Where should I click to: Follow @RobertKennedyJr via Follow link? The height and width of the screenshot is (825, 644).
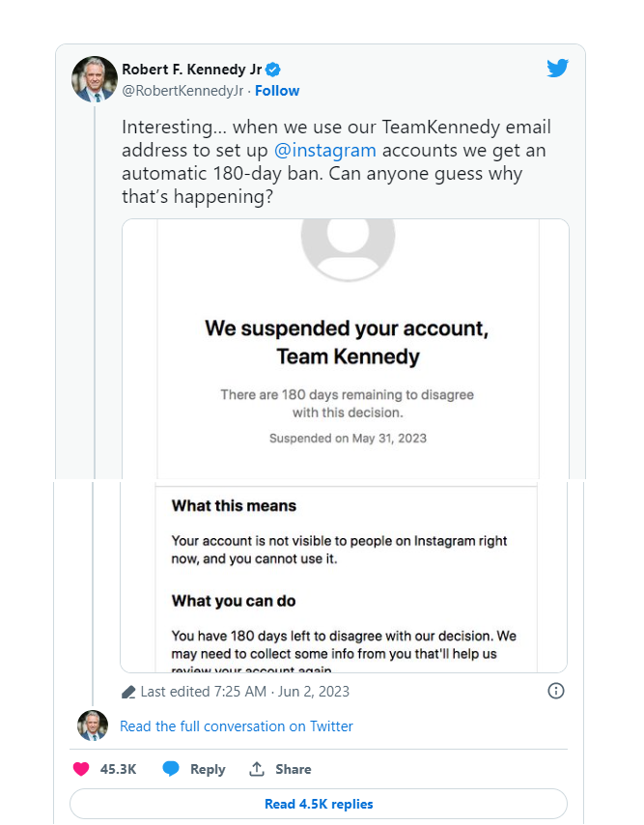[x=277, y=91]
